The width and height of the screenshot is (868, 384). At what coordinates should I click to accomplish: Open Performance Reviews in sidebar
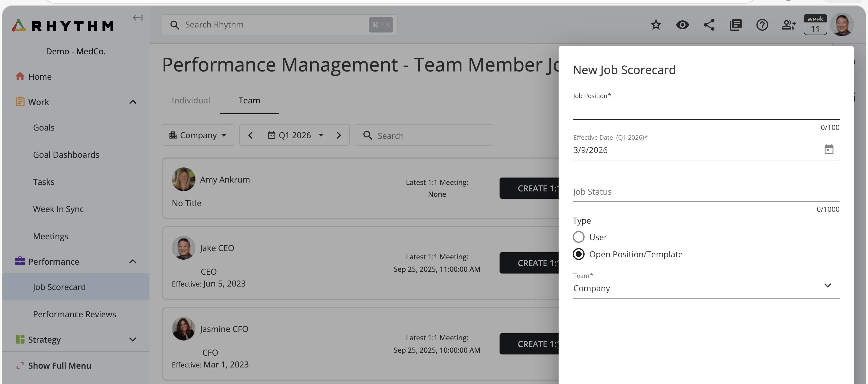(74, 314)
